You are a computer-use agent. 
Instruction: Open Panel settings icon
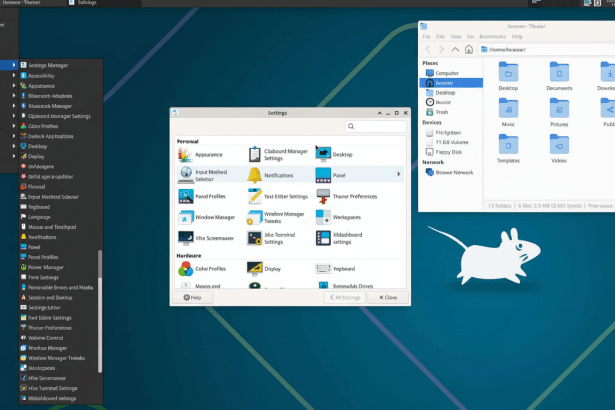click(x=323, y=175)
